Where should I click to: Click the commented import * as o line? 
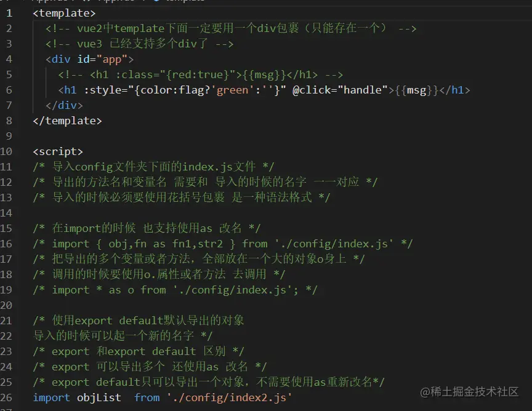click(x=175, y=290)
